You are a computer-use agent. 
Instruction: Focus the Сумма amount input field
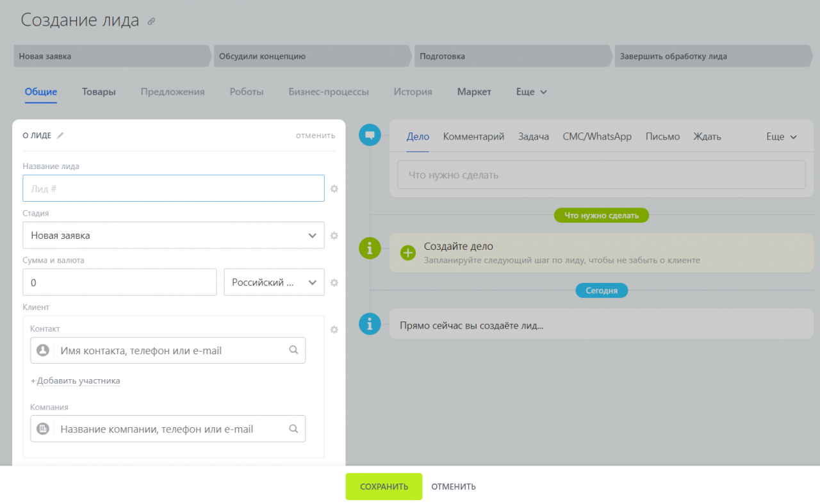click(x=120, y=282)
